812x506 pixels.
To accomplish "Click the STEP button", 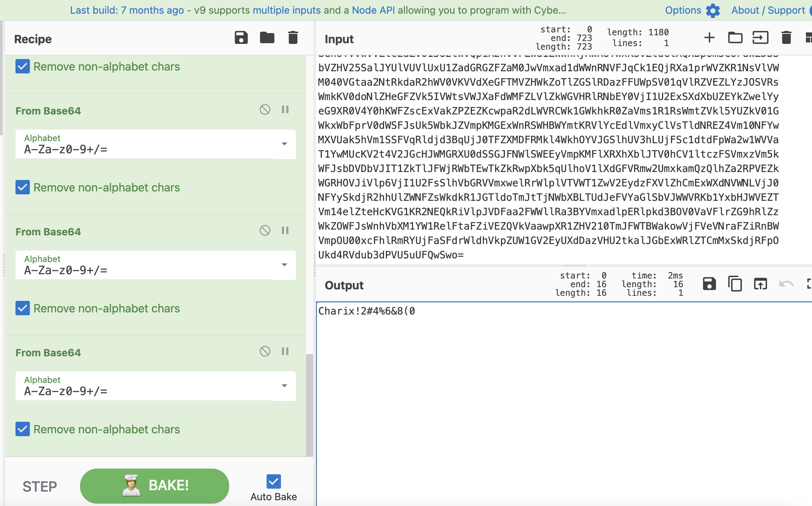I will click(x=40, y=486).
